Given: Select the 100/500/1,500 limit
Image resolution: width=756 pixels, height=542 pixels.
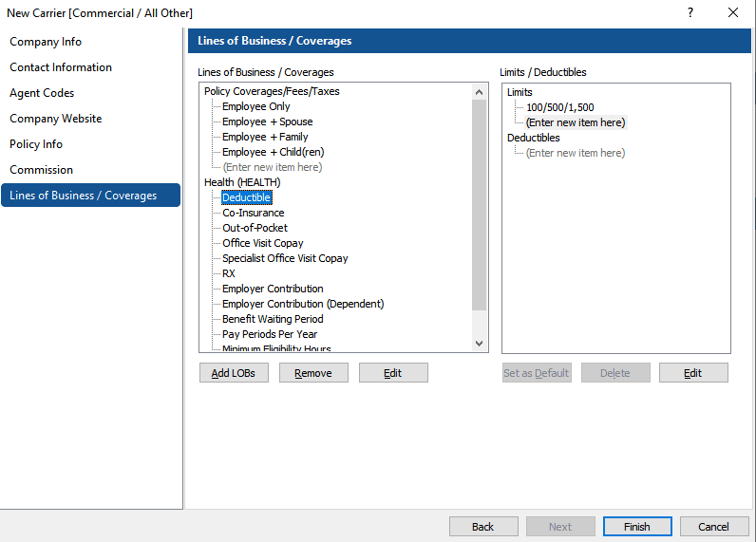Looking at the screenshot, I should [x=560, y=107].
